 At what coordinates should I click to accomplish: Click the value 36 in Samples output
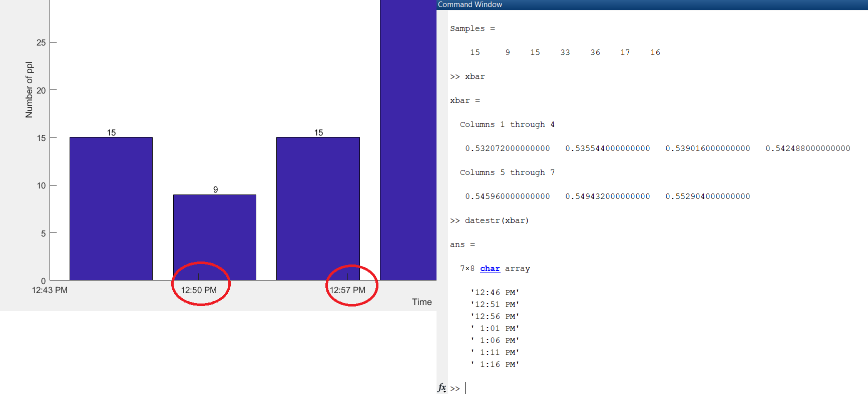[x=595, y=52]
